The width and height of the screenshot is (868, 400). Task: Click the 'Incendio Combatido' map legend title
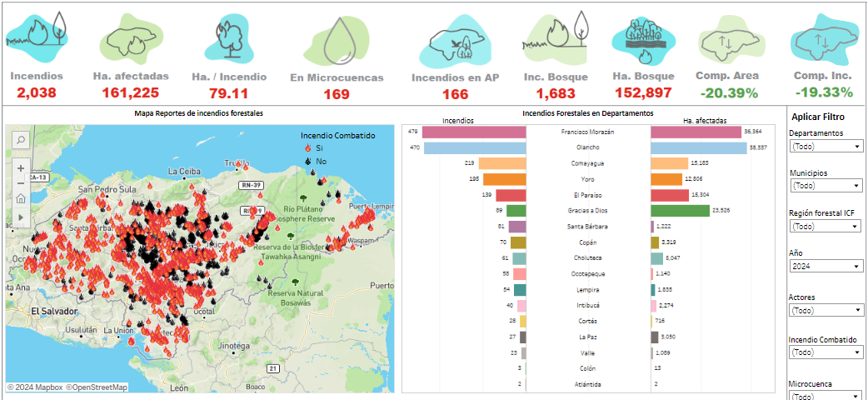338,135
